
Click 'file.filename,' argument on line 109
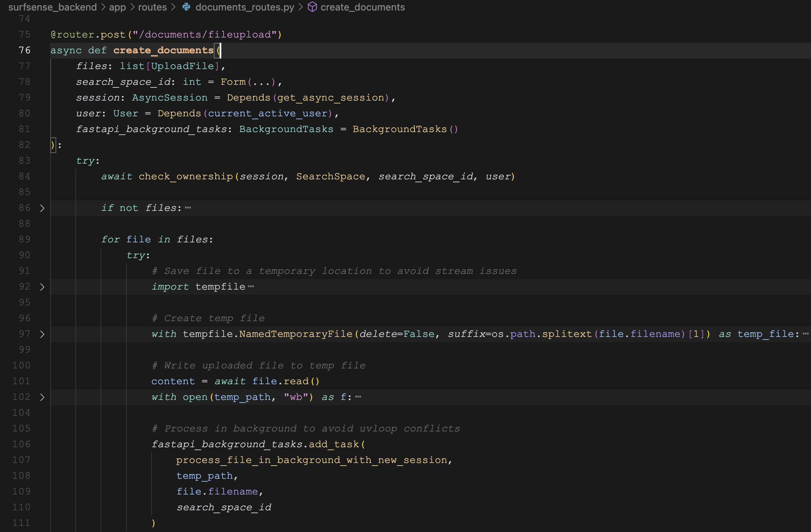[x=220, y=491]
